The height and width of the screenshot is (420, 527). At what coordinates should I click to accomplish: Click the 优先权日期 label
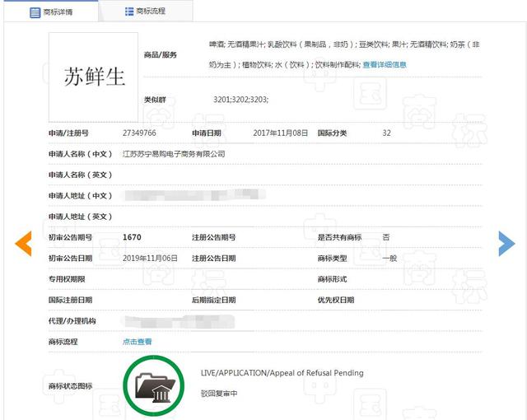(x=336, y=300)
